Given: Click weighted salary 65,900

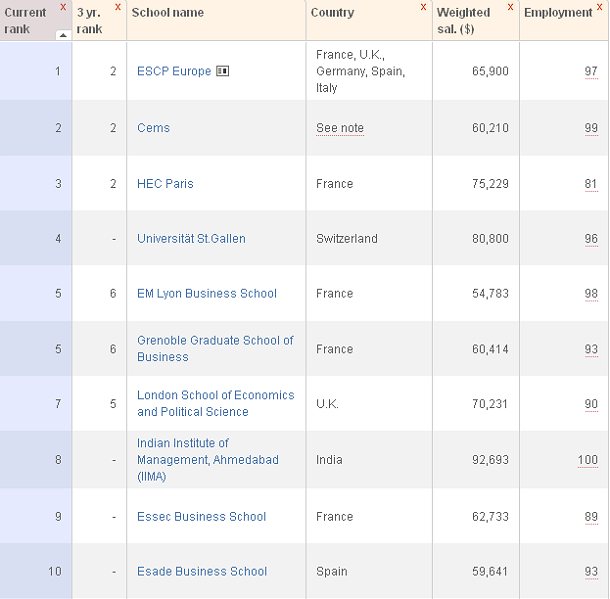Looking at the screenshot, I should tap(490, 71).
